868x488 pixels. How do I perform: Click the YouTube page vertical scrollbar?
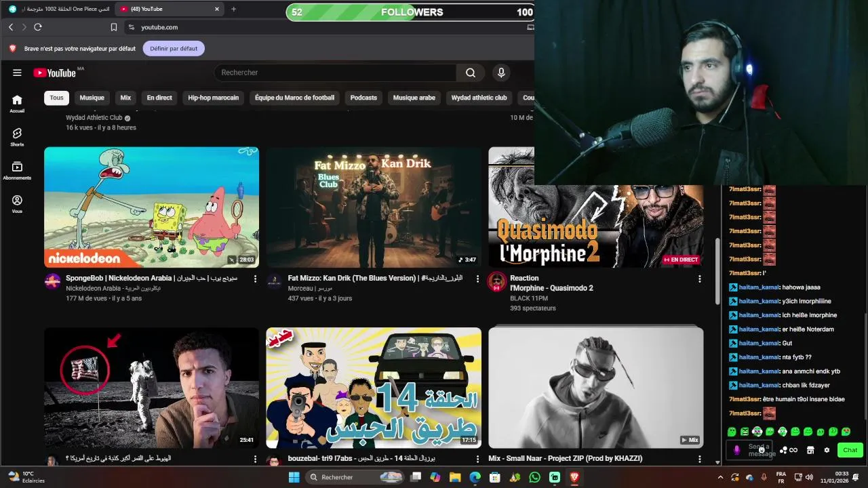tap(718, 271)
